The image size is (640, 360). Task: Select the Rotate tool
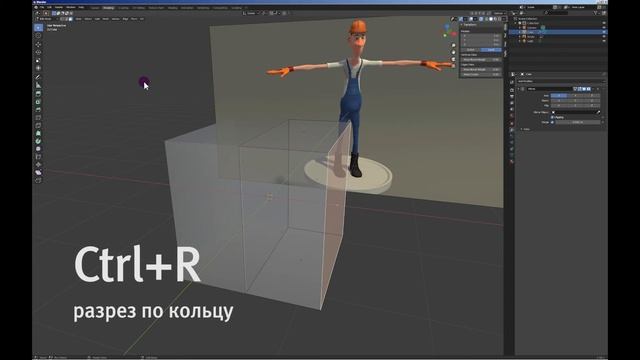point(38,52)
